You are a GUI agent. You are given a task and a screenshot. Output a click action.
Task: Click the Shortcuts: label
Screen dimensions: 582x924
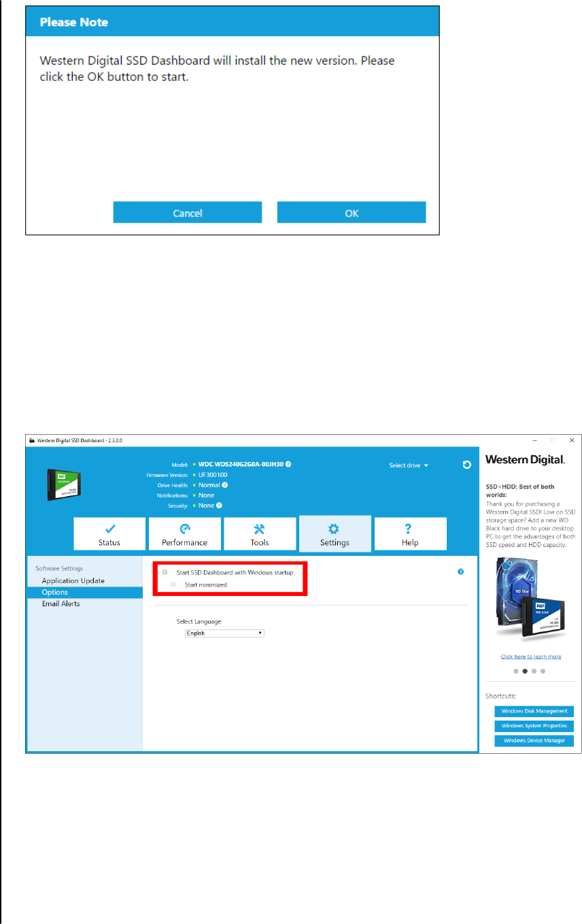500,696
